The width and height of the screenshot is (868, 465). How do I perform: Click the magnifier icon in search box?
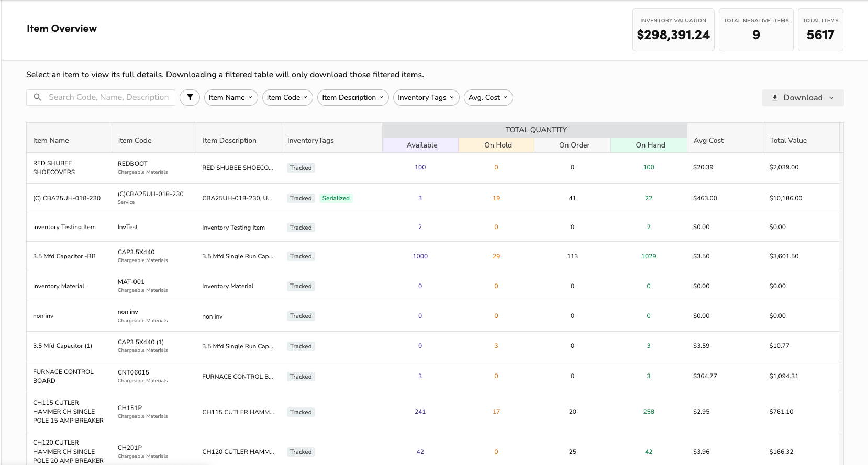(x=38, y=97)
